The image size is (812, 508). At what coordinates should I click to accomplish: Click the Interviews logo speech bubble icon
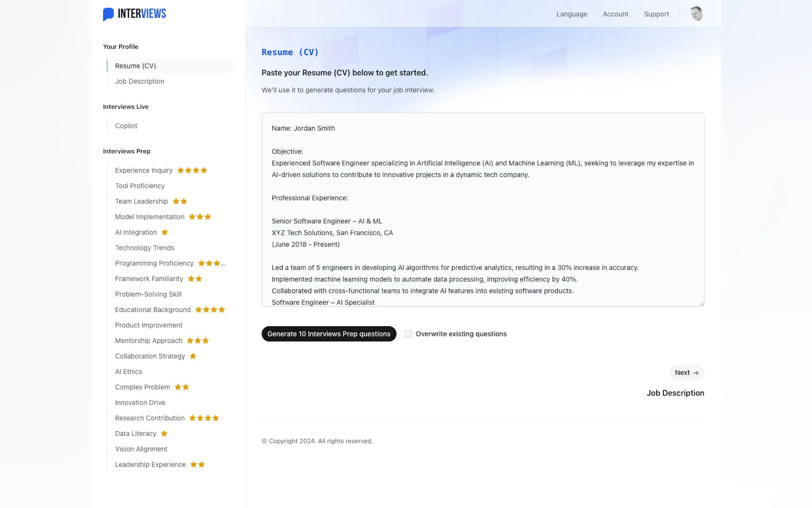pos(108,14)
